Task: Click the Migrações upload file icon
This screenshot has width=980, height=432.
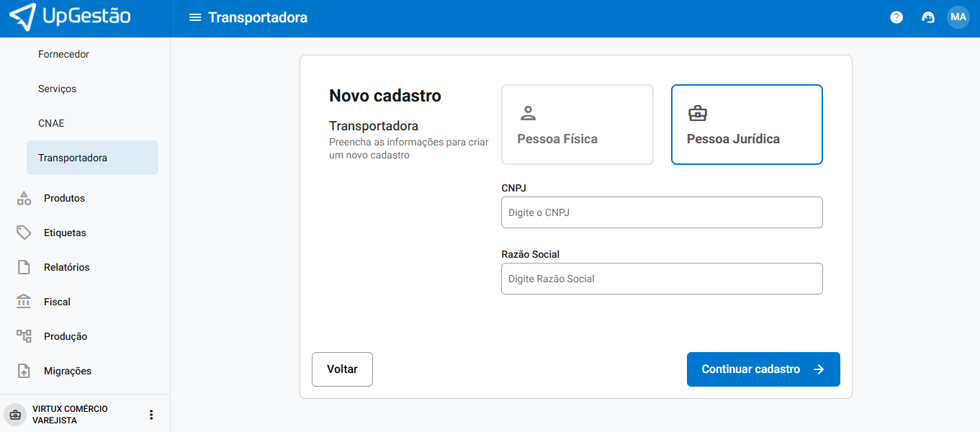Action: (24, 371)
